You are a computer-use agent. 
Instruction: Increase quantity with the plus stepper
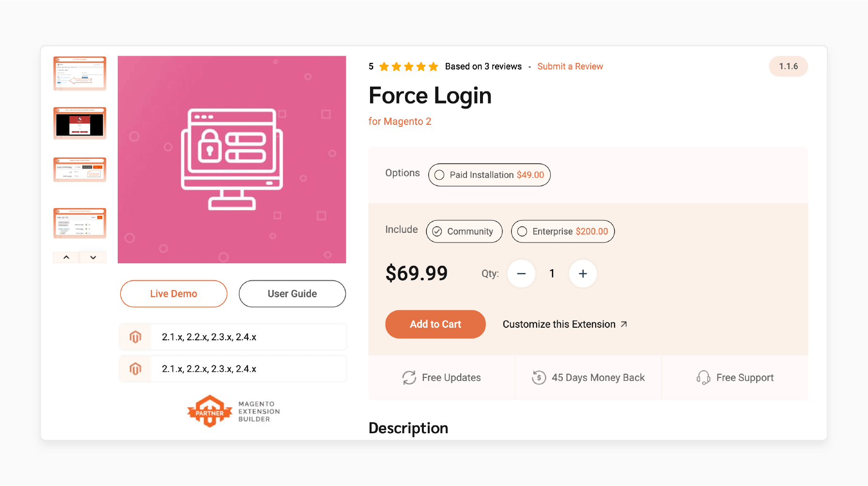[583, 273]
